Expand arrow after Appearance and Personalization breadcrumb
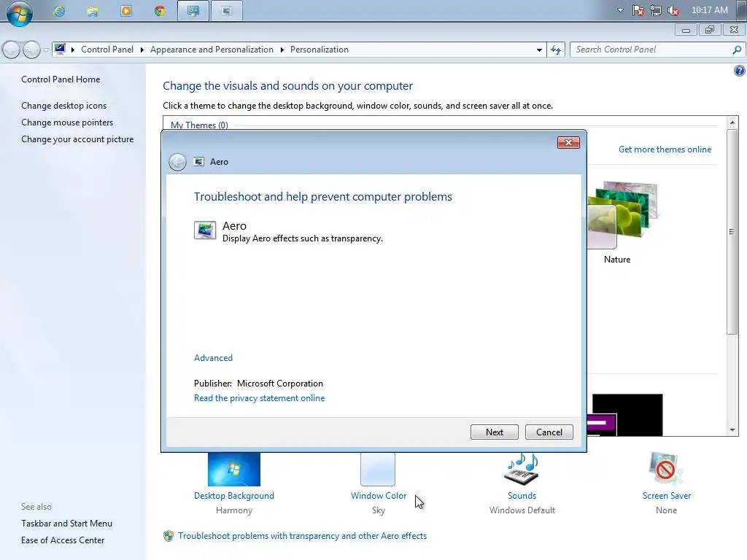This screenshot has width=747, height=560. tap(282, 50)
